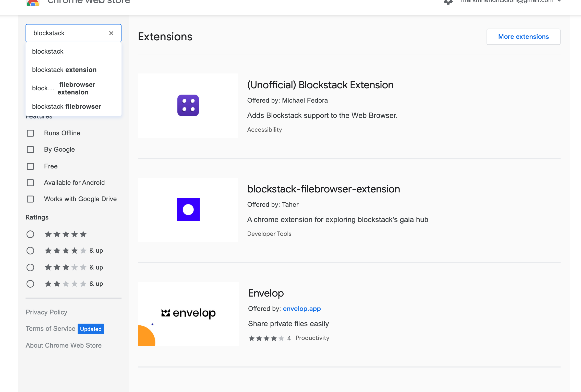Select the five-star rating filter
The height and width of the screenshot is (392, 581).
30,234
